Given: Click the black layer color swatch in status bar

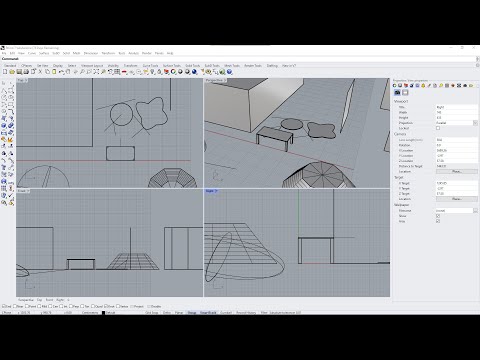Looking at the screenshot, I should pos(103,313).
